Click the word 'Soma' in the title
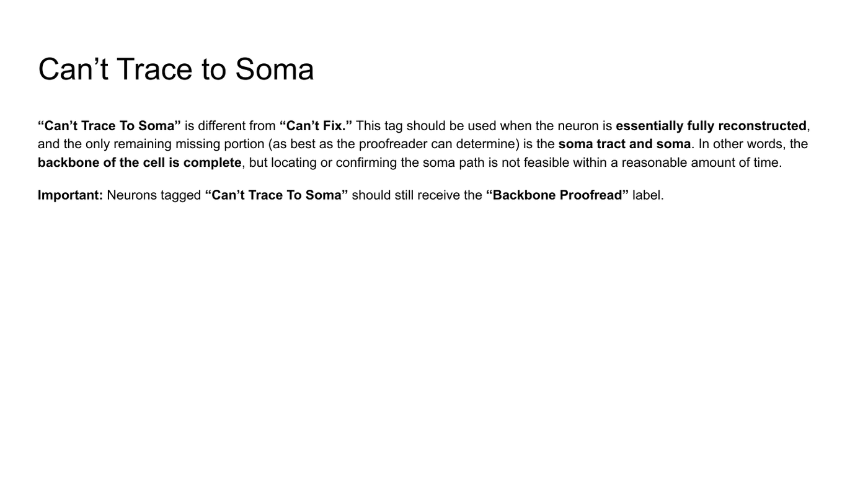Viewport: 868px width, 488px height. coord(275,69)
